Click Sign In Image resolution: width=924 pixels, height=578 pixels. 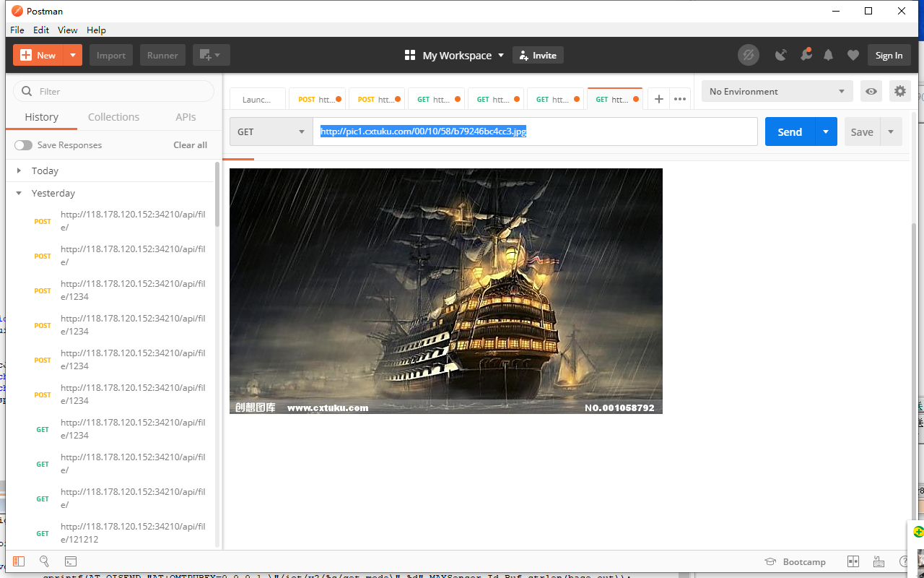(889, 55)
